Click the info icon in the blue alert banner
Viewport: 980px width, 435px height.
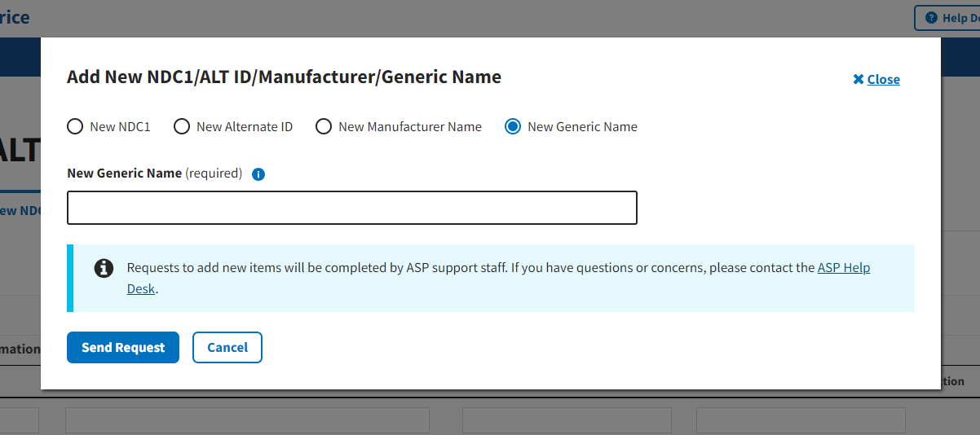104,268
